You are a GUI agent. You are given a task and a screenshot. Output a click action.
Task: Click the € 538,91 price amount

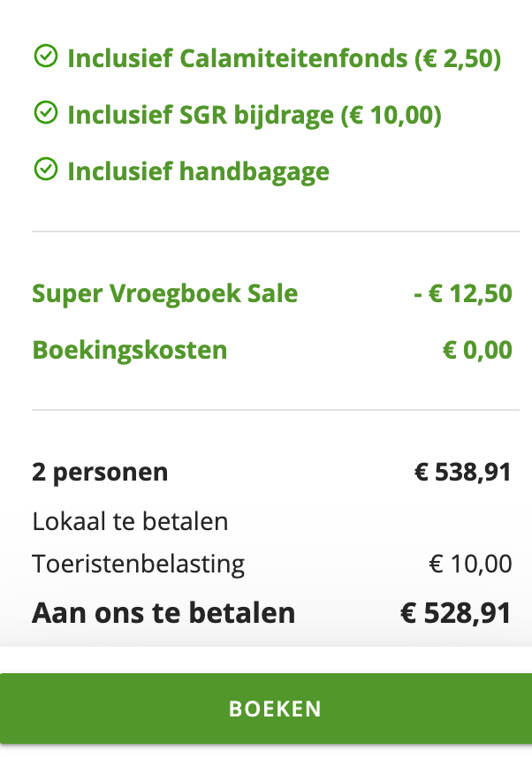(x=457, y=471)
